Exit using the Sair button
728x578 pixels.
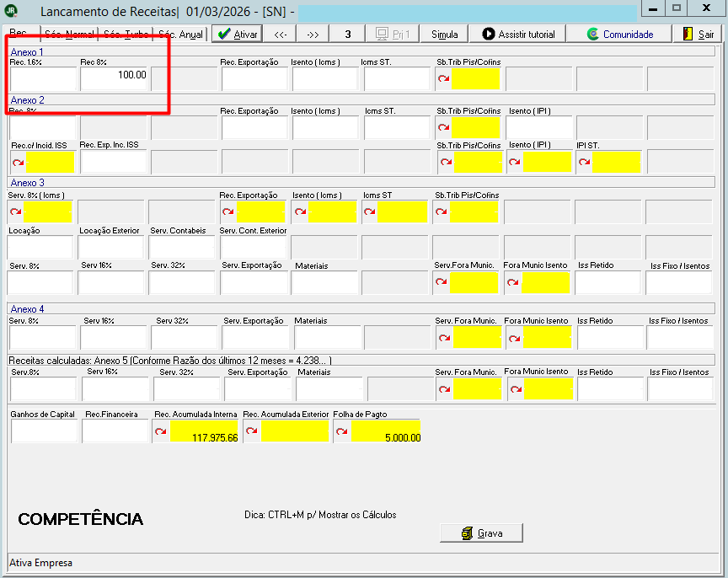click(699, 34)
